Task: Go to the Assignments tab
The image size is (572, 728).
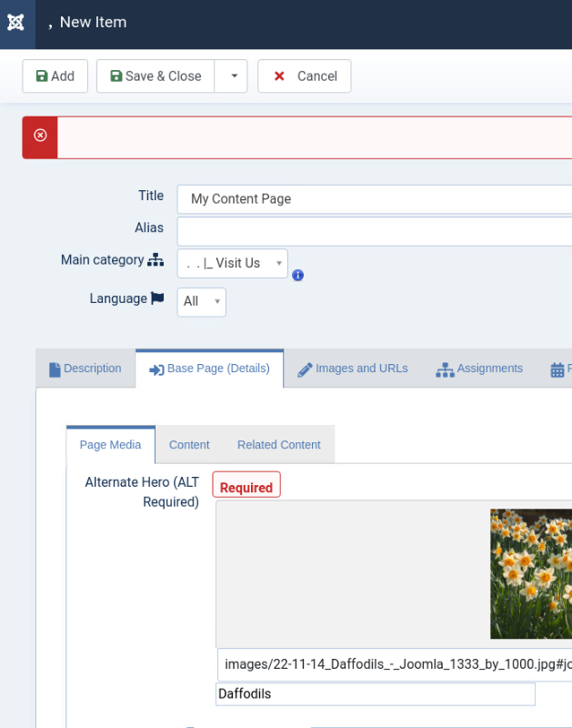Action: (479, 369)
